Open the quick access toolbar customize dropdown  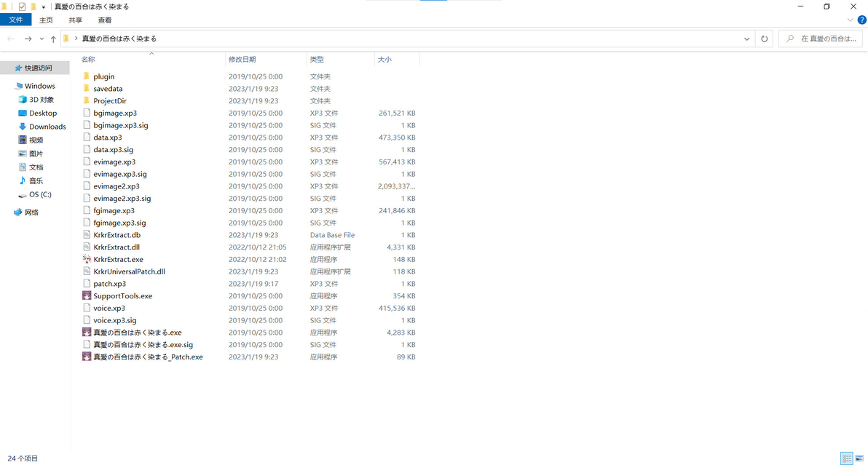pos(44,7)
